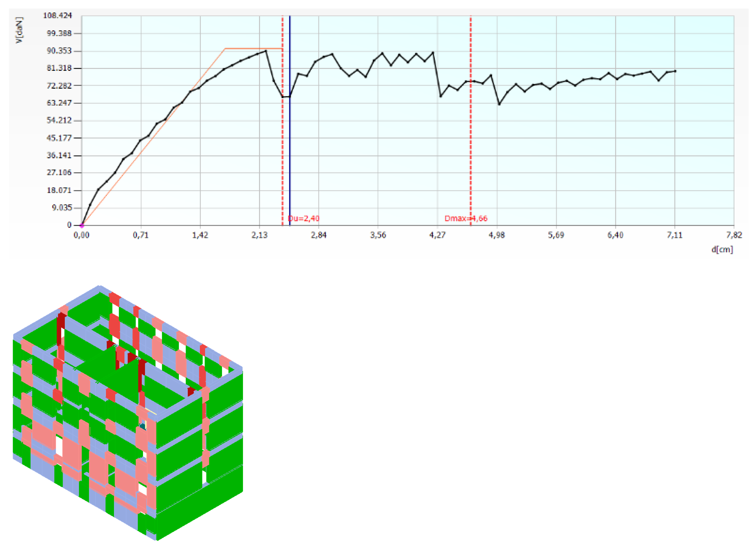Click the Du=2,40 label on the chart
The image size is (756, 548).
point(303,219)
